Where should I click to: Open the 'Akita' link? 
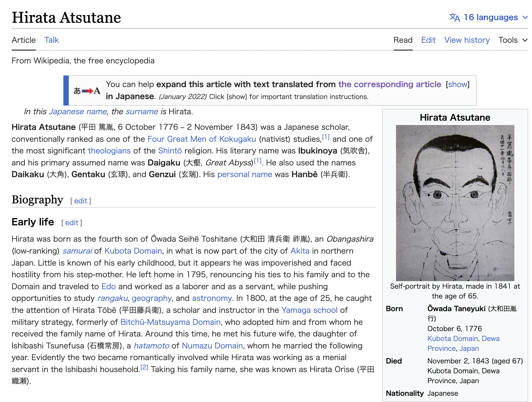(300, 251)
